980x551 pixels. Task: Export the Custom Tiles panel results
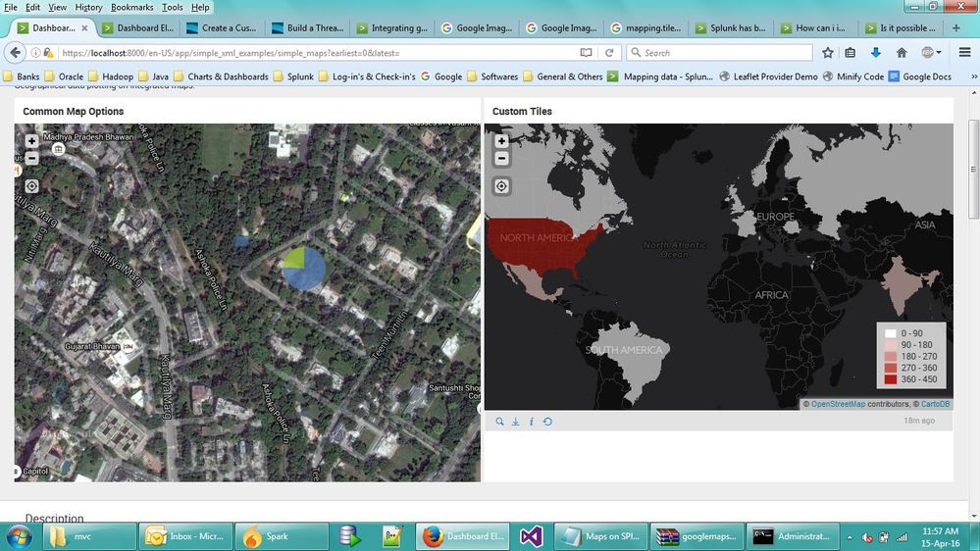(515, 422)
